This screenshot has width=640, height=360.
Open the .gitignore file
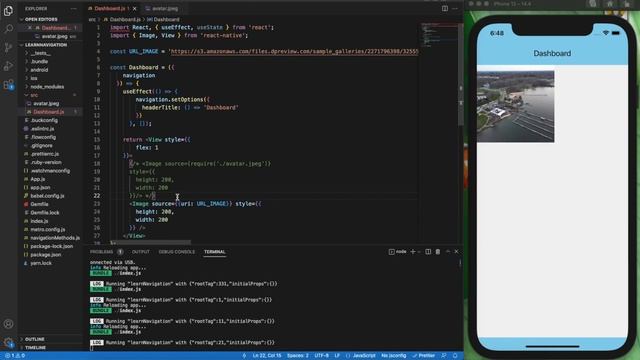[x=41, y=145]
